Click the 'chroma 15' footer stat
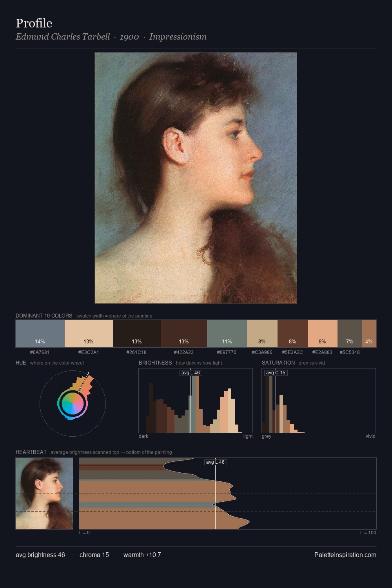392x588 pixels. [x=94, y=555]
